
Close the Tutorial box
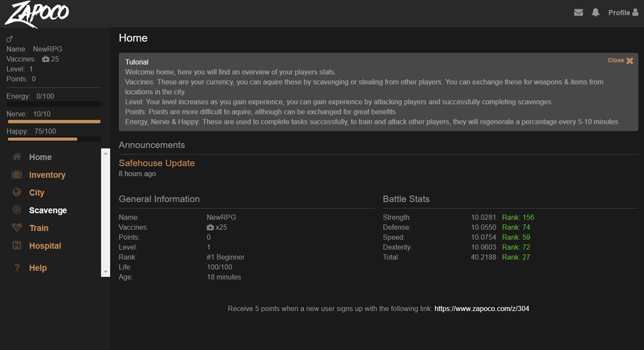[621, 60]
